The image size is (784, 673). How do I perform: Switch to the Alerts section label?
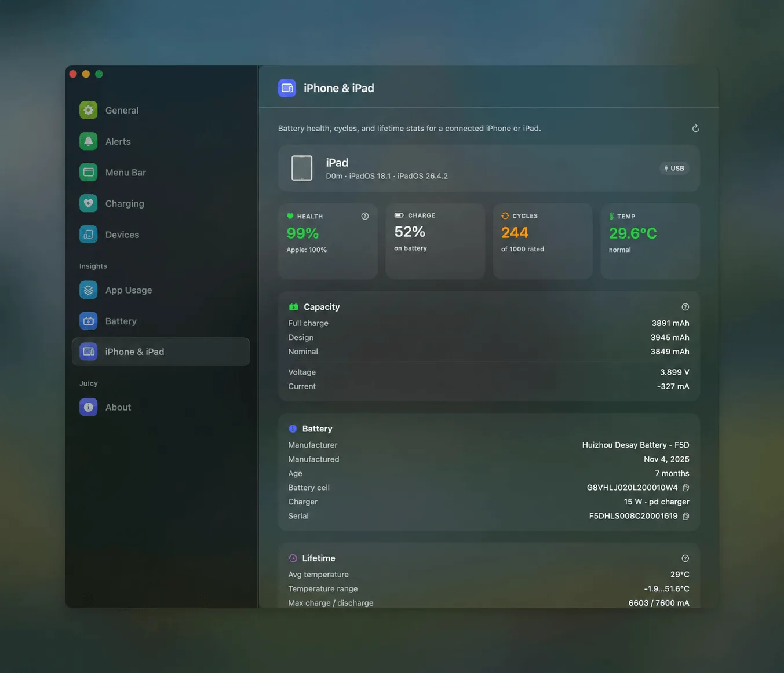point(118,141)
